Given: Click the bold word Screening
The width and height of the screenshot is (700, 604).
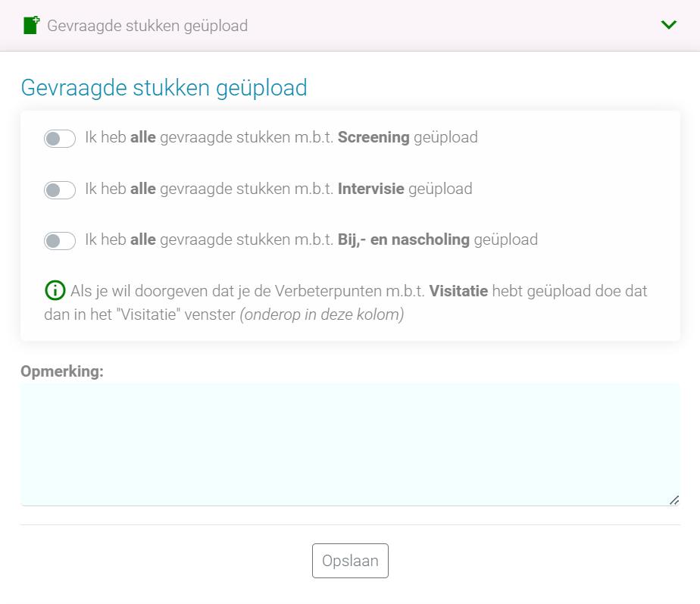Looking at the screenshot, I should tap(373, 138).
